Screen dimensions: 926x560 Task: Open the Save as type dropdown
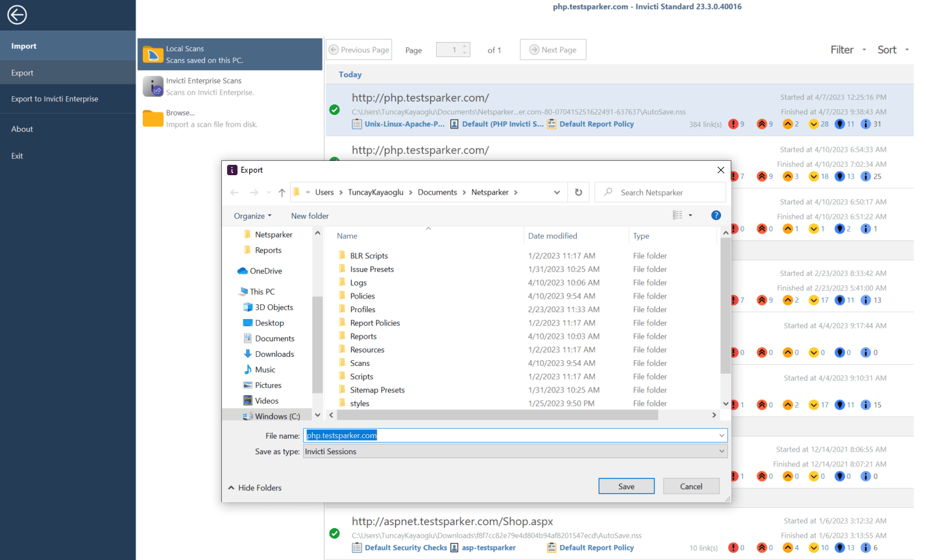click(720, 451)
